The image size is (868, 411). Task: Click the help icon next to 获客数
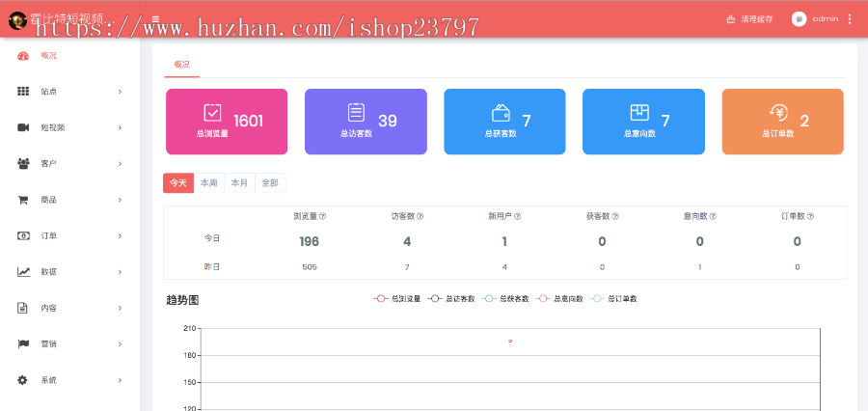coord(615,216)
